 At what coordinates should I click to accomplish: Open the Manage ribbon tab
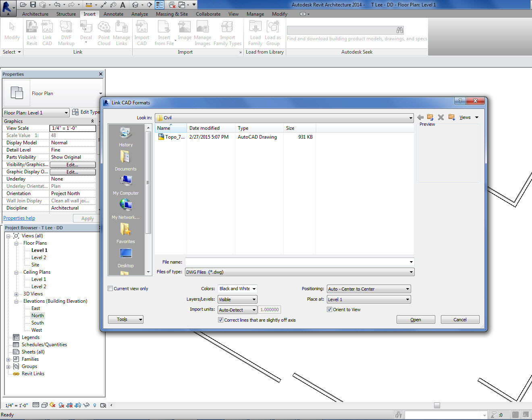(x=255, y=14)
